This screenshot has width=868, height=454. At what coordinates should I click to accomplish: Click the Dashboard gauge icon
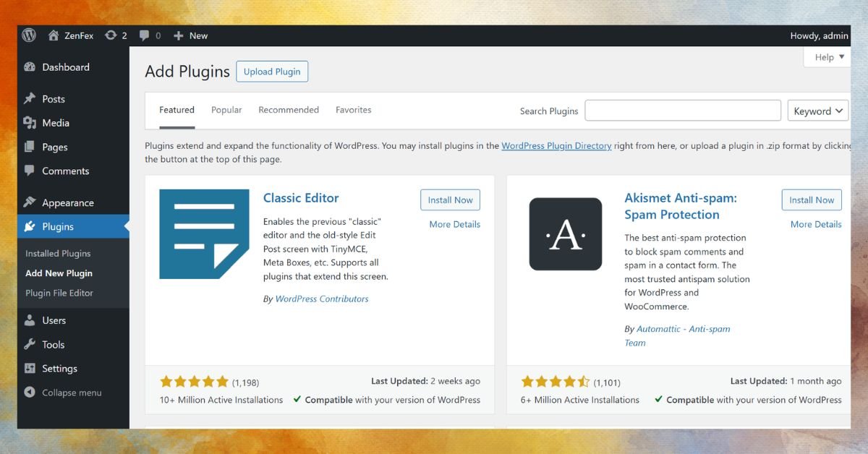coord(30,67)
